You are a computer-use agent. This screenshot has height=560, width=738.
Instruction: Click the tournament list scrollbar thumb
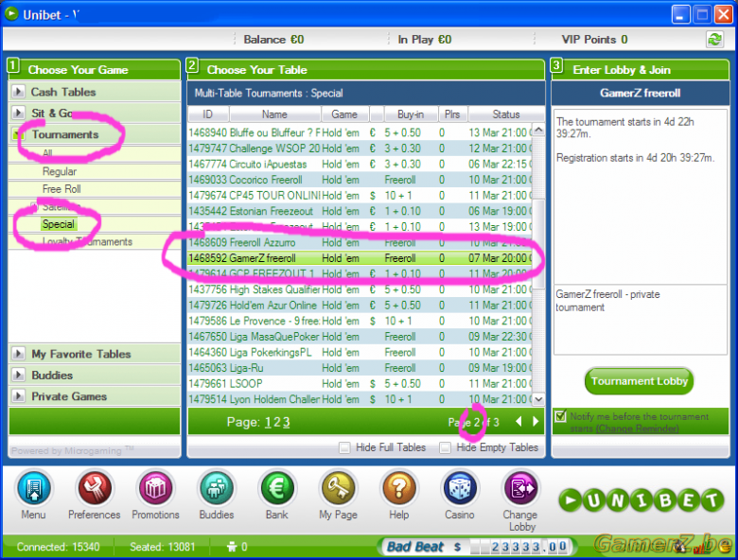pyautogui.click(x=538, y=244)
